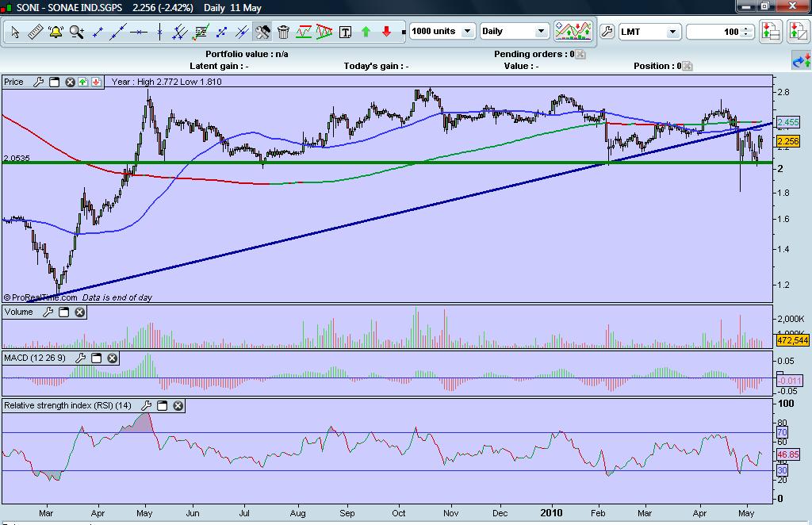Select the horizontal line drawing tool
Screen dimensions: 812x525
139,32
